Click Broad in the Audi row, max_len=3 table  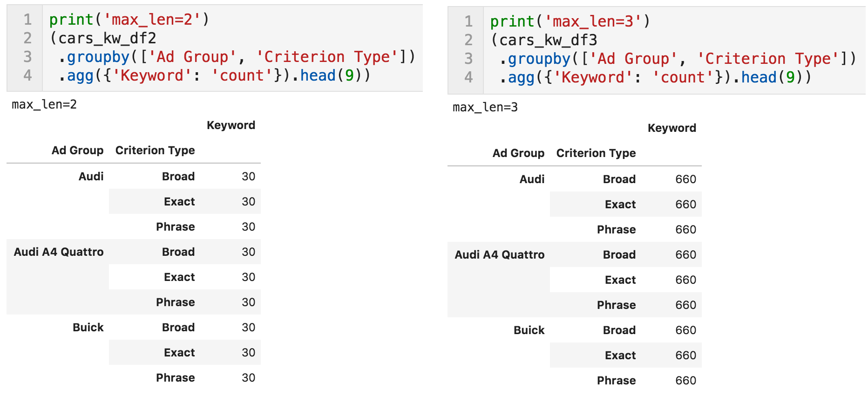(x=619, y=179)
